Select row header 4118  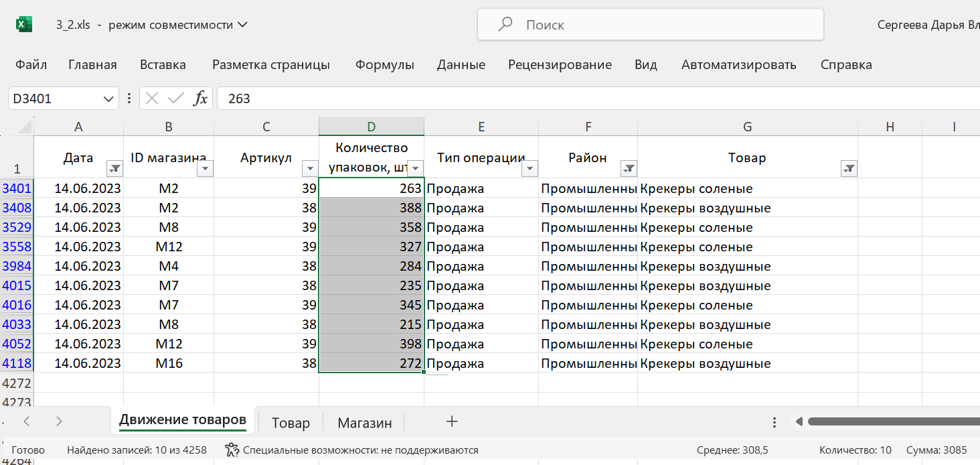(17, 363)
